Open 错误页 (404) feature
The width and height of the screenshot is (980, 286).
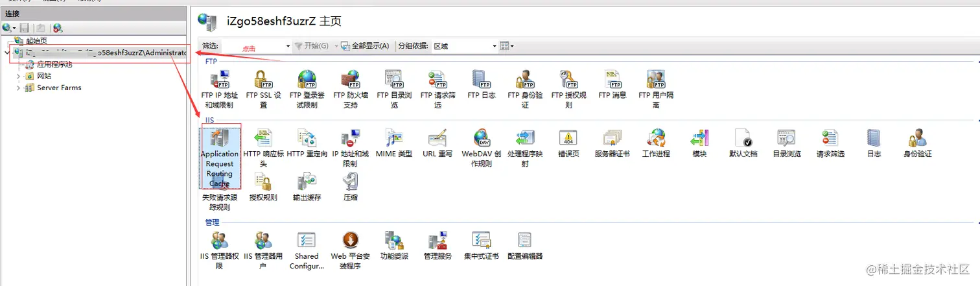pyautogui.click(x=568, y=143)
